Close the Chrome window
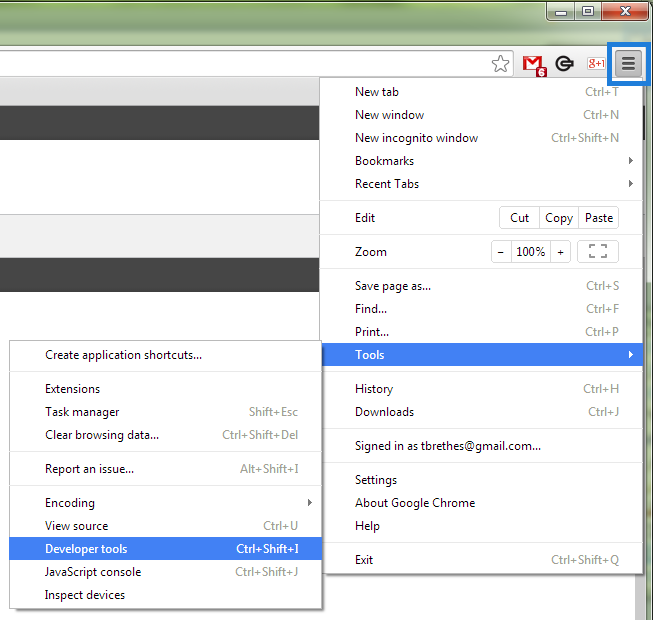This screenshot has height=620, width=653. click(625, 11)
